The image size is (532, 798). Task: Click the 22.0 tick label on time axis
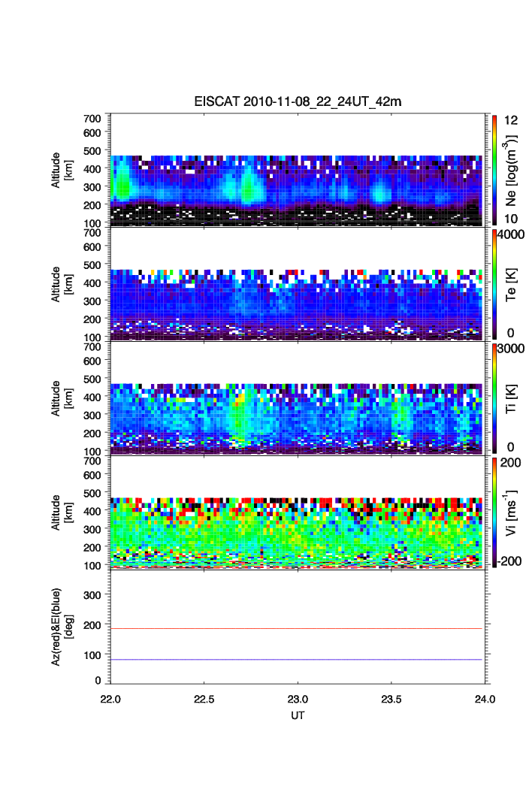click(111, 699)
